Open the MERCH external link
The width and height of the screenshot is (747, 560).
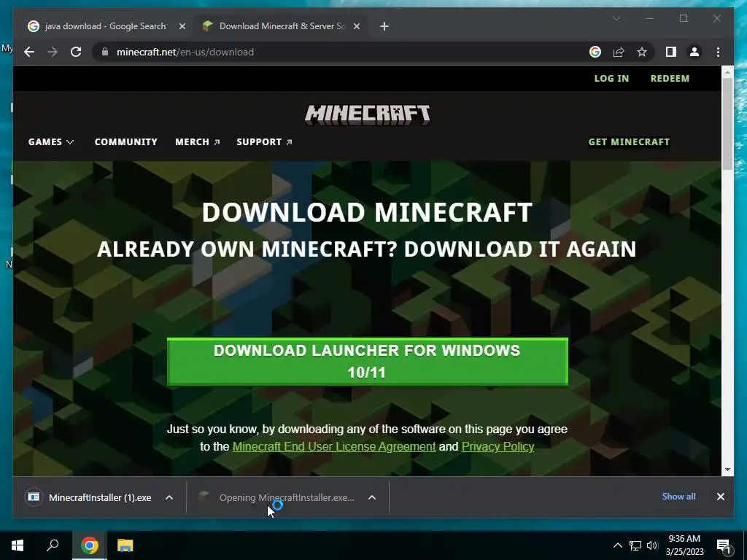point(197,142)
